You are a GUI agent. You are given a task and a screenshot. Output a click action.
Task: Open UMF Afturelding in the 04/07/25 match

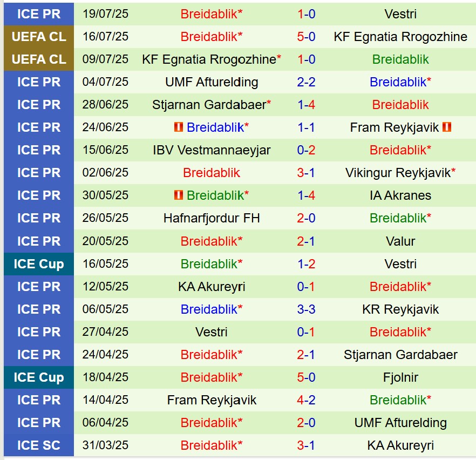tap(212, 82)
